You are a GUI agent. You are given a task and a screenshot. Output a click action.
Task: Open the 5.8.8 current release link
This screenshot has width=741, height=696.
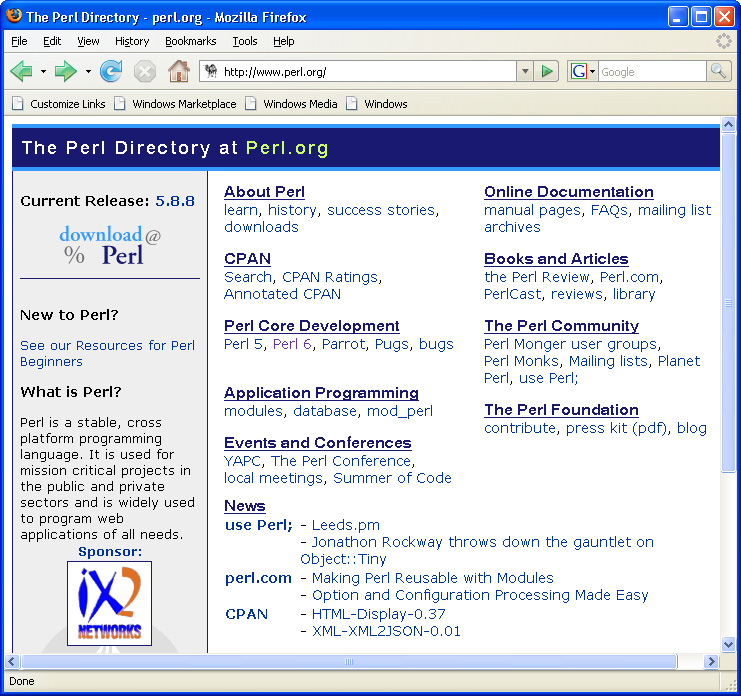click(x=175, y=201)
